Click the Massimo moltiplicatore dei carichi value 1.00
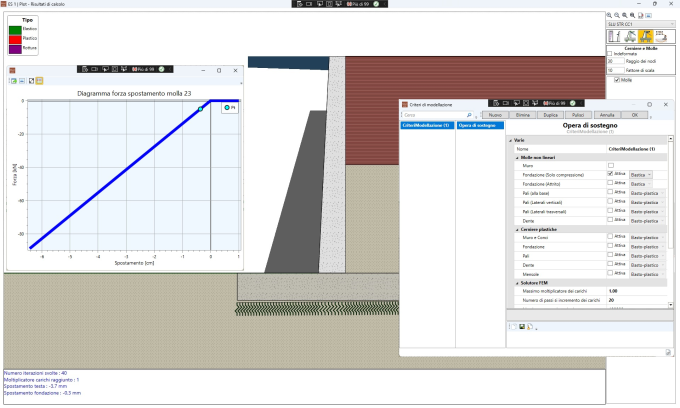The image size is (680, 408). pos(613,291)
